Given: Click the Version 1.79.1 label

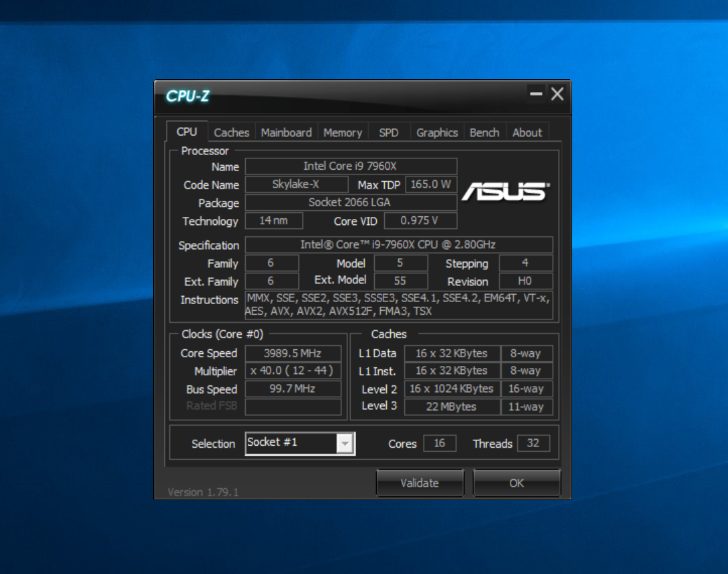Looking at the screenshot, I should pyautogui.click(x=203, y=492).
